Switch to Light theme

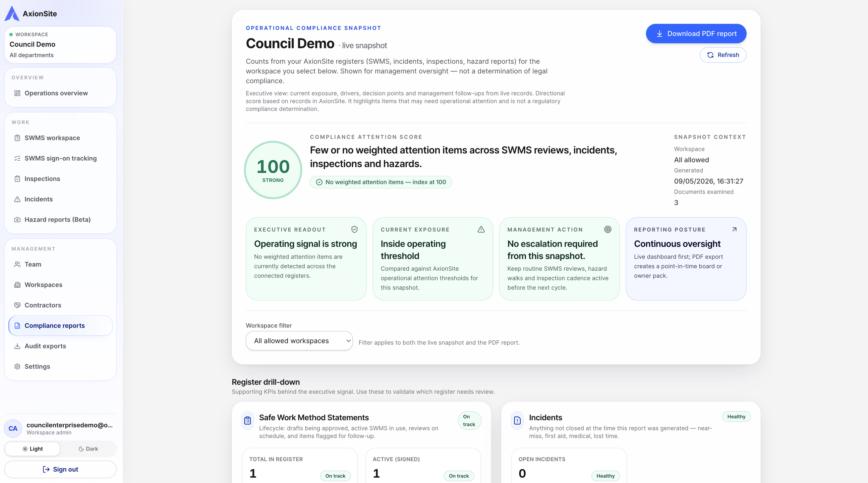[33, 449]
